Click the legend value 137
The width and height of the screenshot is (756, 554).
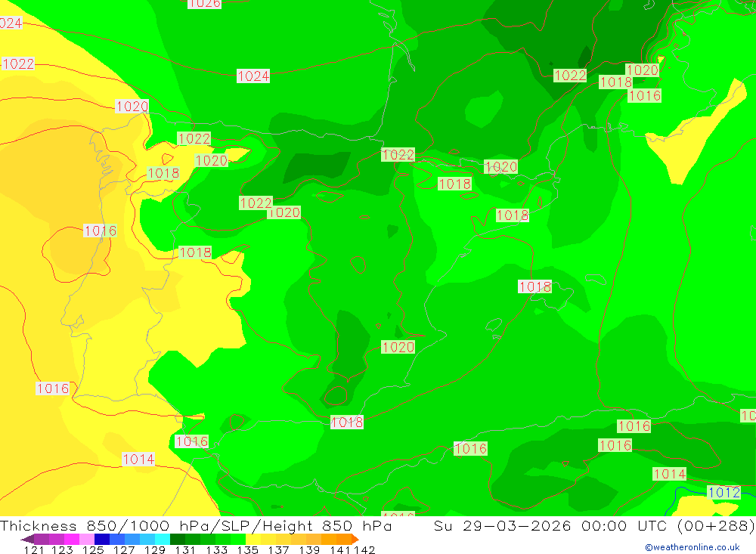pyautogui.click(x=278, y=549)
